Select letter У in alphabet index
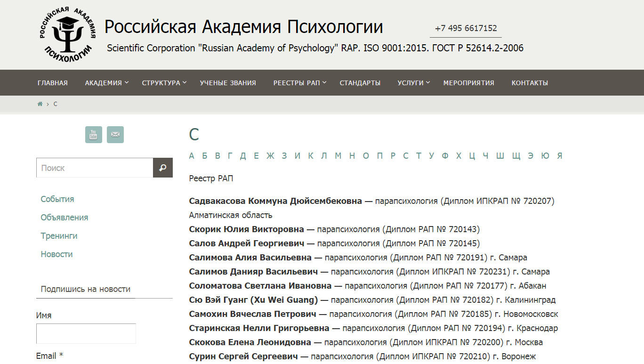Image resolution: width=644 pixels, height=364 pixels. click(x=431, y=156)
